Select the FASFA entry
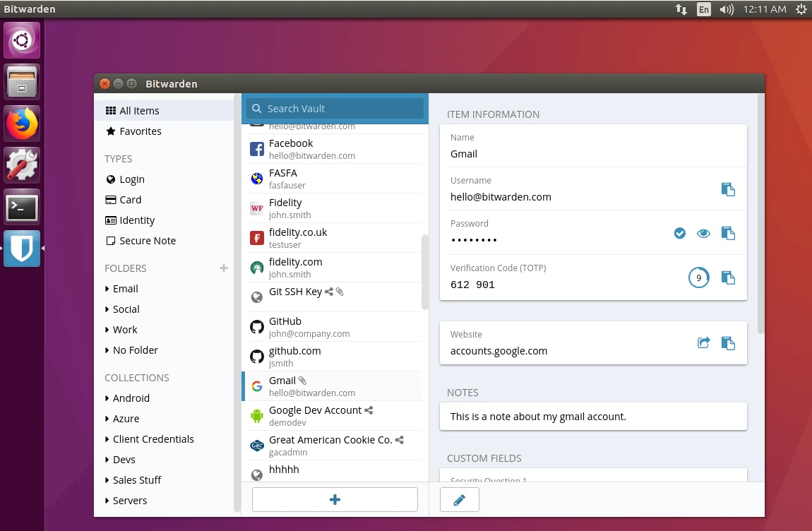This screenshot has height=531, width=812. point(335,179)
